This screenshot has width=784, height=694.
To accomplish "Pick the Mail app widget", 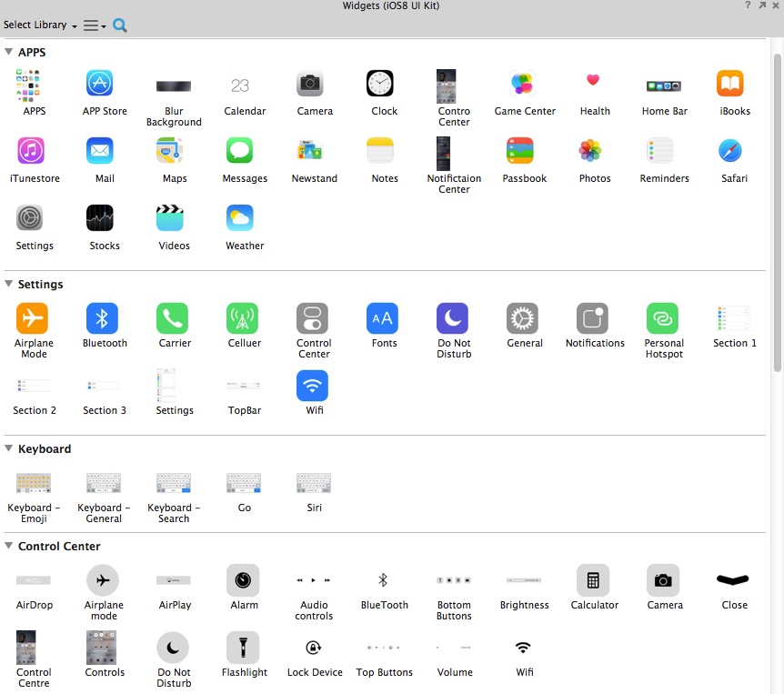I will 100,150.
